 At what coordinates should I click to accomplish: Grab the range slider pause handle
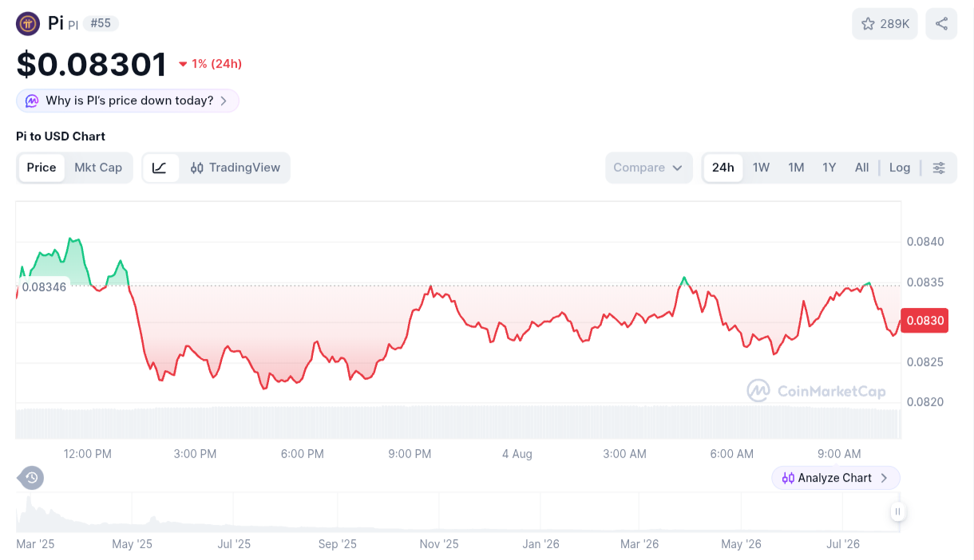(897, 512)
